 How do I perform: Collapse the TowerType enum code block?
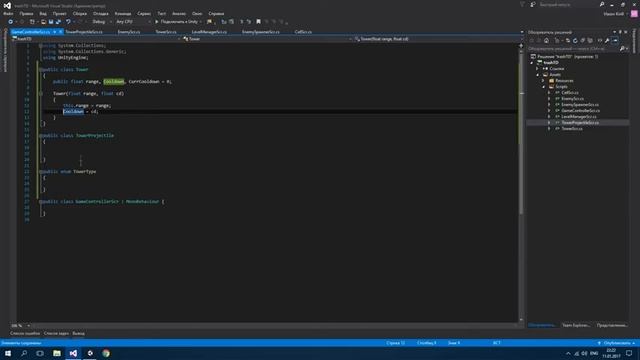pyautogui.click(x=40, y=171)
